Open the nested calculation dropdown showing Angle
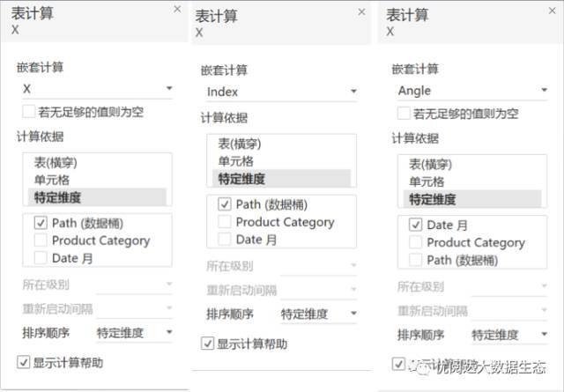Image resolution: width=564 pixels, height=392 pixels. point(472,90)
